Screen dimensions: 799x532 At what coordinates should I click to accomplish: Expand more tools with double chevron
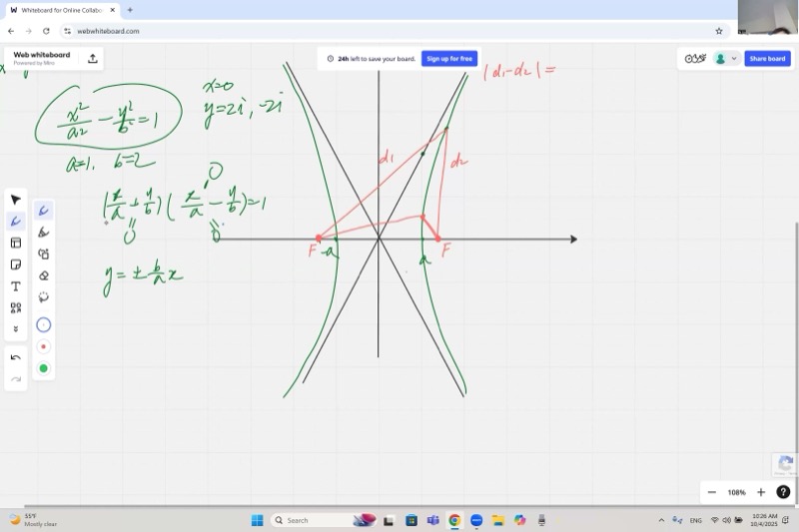pos(16,329)
